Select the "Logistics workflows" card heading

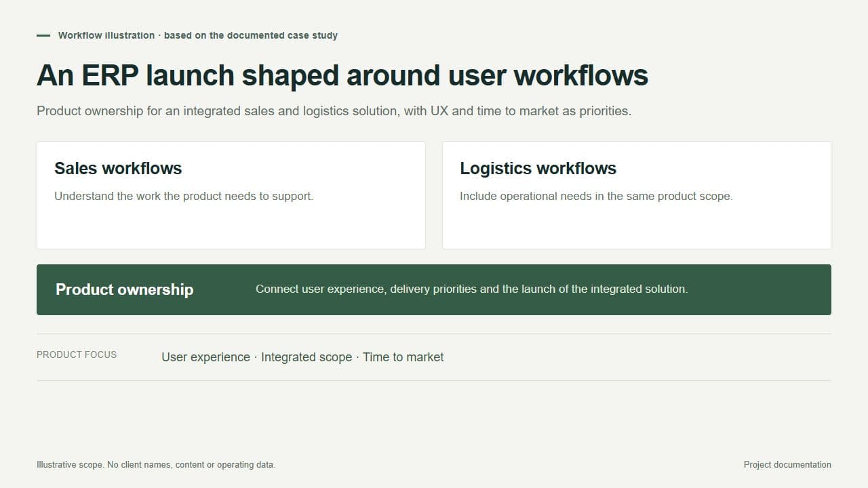538,168
